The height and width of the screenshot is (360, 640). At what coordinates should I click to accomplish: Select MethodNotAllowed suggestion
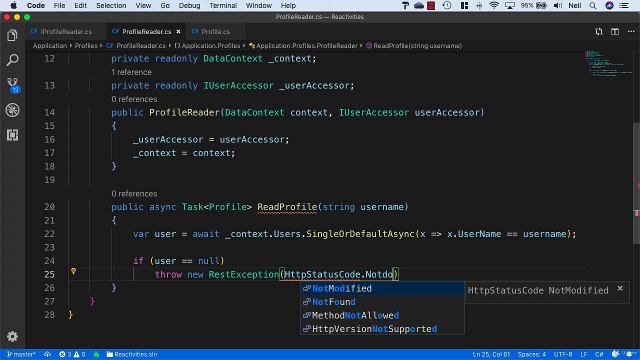click(382, 316)
